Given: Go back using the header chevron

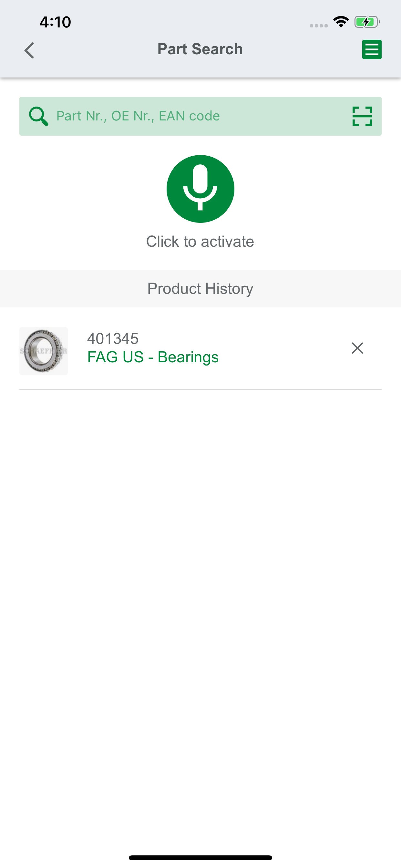Looking at the screenshot, I should click(x=29, y=50).
